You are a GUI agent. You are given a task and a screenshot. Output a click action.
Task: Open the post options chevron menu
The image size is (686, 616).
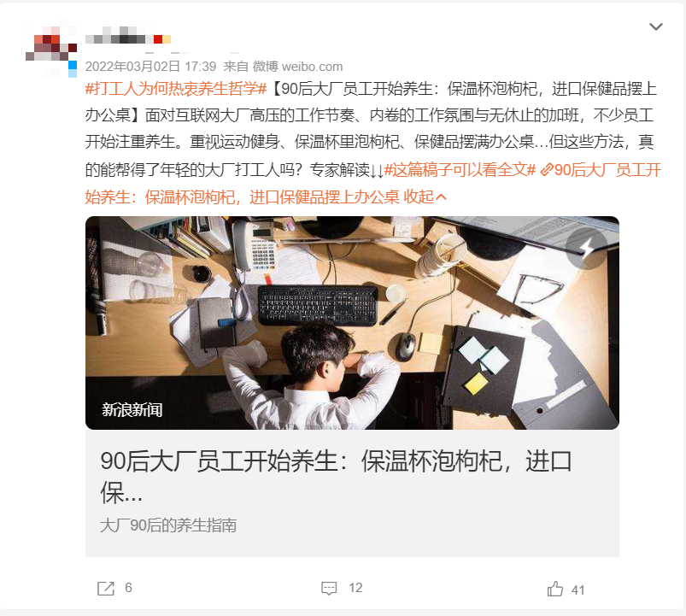[x=655, y=26]
